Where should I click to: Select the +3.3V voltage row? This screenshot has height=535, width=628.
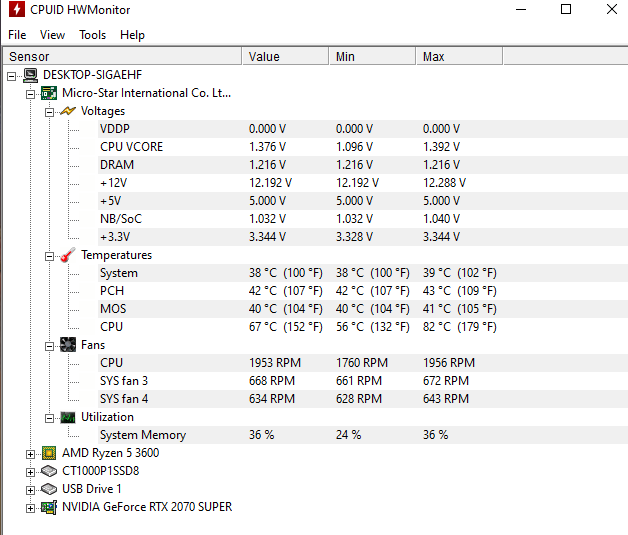click(x=363, y=237)
